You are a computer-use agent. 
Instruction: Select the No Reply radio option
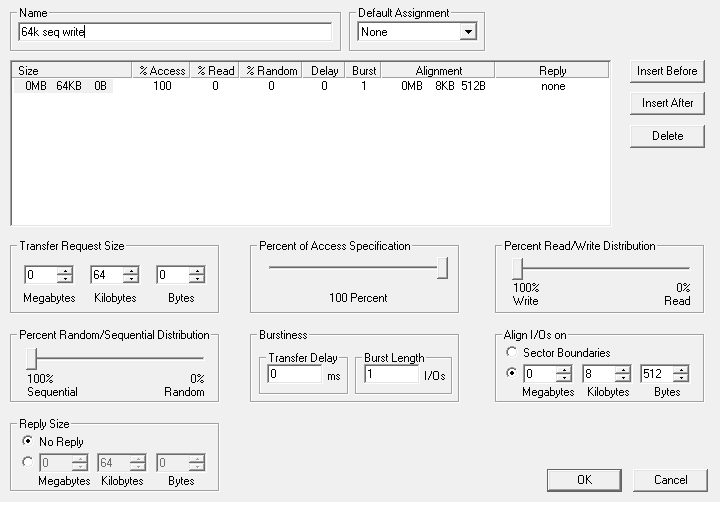29,442
